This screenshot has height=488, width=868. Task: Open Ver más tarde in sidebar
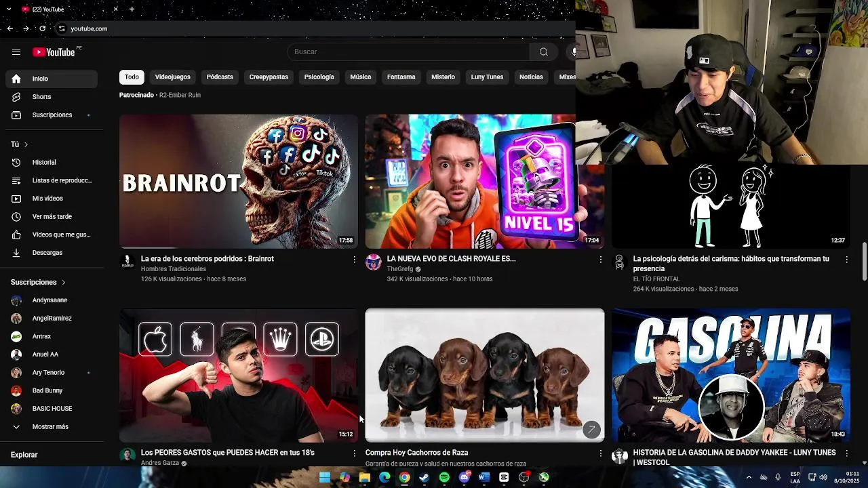point(52,217)
